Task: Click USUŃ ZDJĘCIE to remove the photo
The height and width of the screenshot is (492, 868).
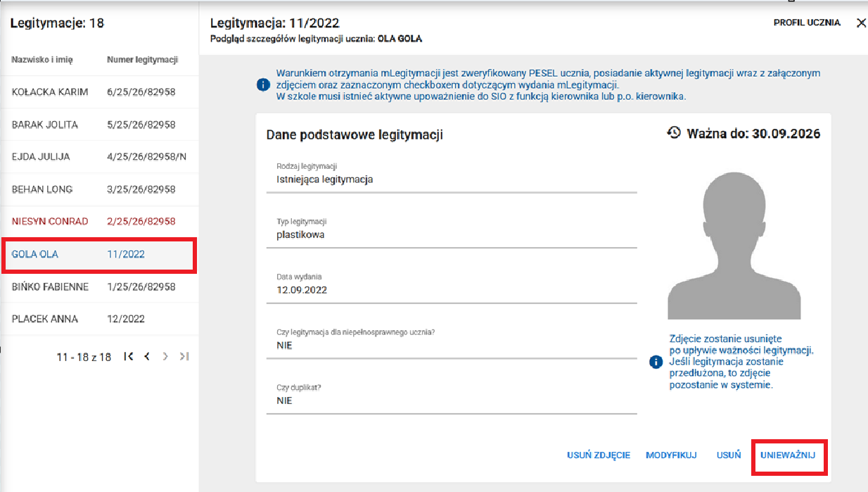Action: point(599,455)
